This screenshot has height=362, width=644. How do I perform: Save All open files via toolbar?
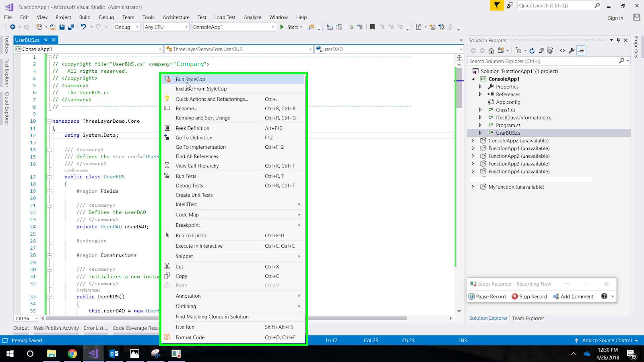(70, 27)
